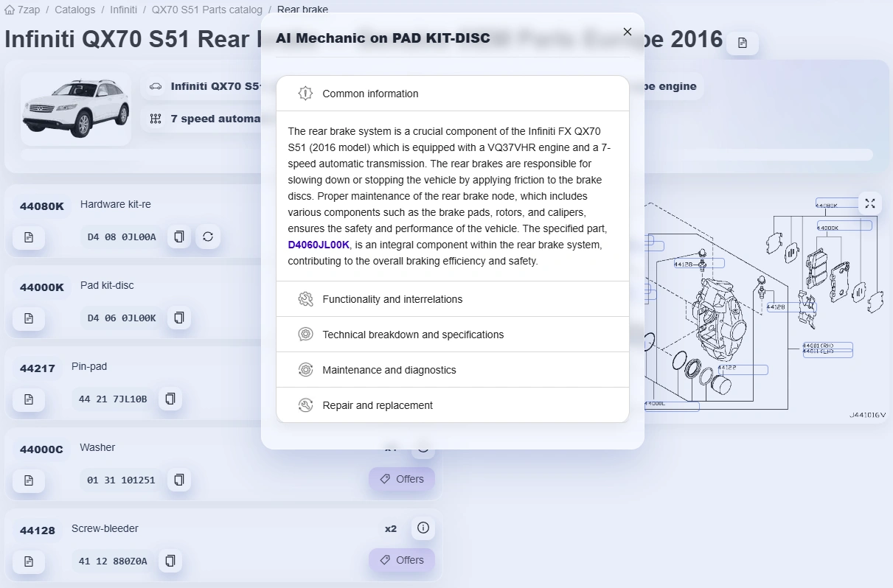Viewport: 893px width, 588px height.
Task: Expand Maintenance and diagnostics section
Action: tap(453, 370)
